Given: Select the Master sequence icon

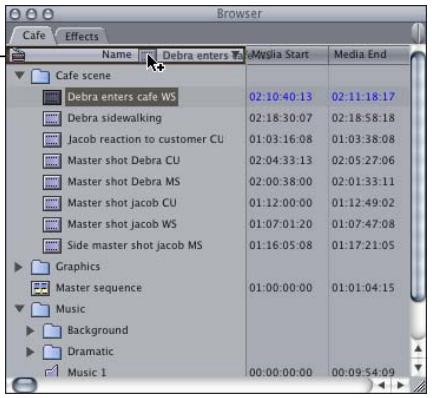Looking at the screenshot, I should tap(40, 288).
